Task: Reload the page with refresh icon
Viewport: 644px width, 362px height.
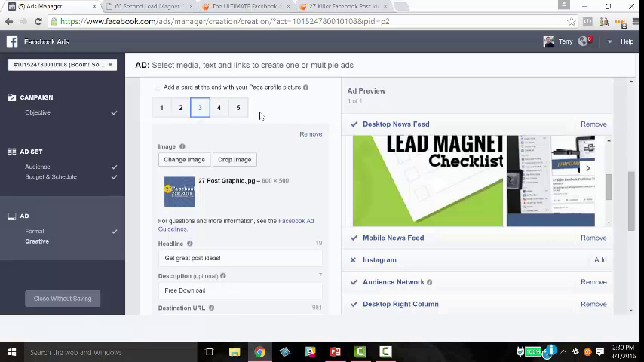Action: coord(38,21)
